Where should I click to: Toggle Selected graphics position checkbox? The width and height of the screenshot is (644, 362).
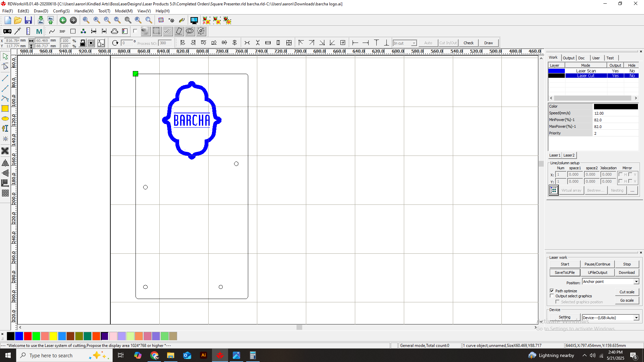557,302
